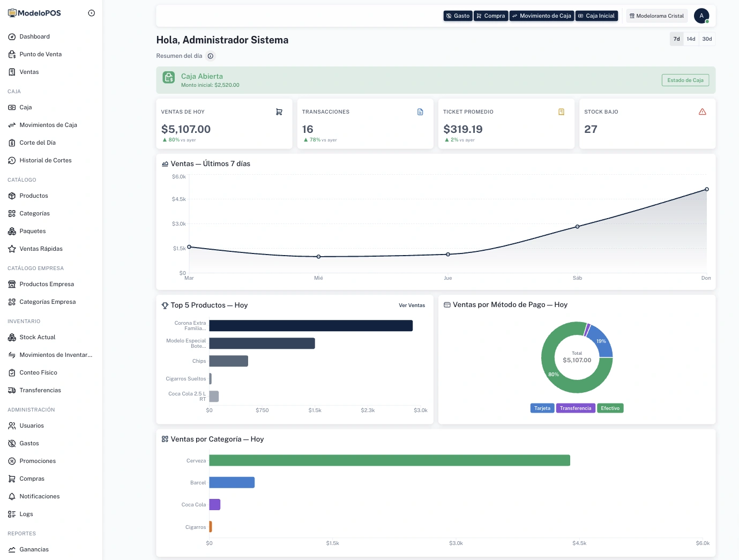Click the stock bajo warning triangle icon

pyautogui.click(x=702, y=112)
